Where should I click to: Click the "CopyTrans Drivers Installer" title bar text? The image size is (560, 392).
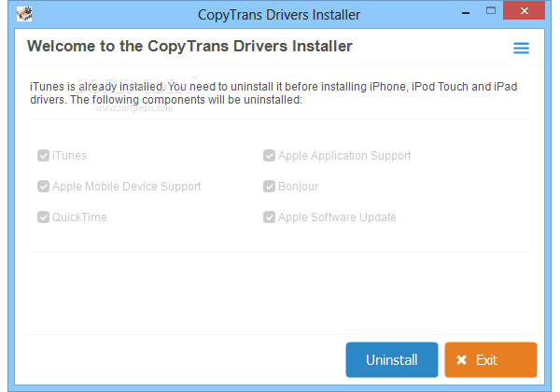pos(279,15)
